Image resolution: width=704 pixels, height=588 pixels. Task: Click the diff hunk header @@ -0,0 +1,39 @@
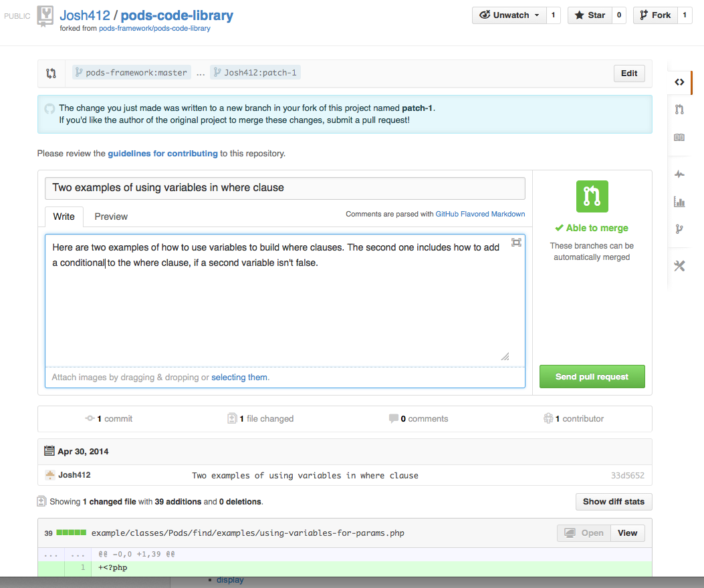(x=136, y=554)
